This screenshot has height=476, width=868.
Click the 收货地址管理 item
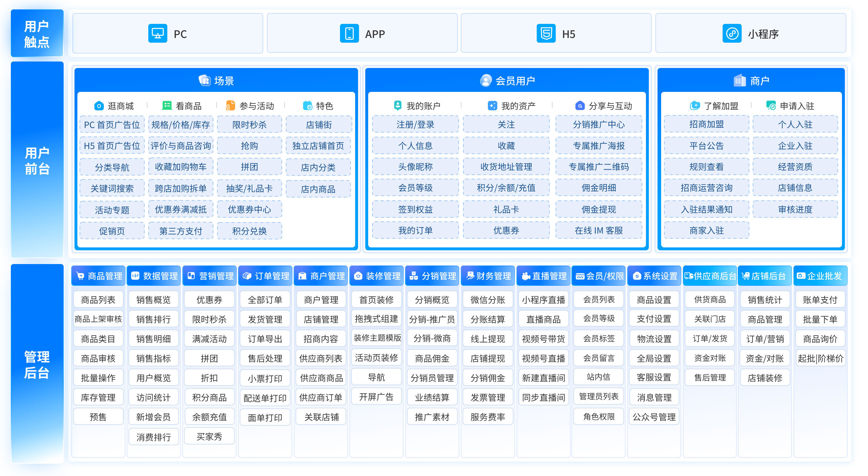[506, 167]
